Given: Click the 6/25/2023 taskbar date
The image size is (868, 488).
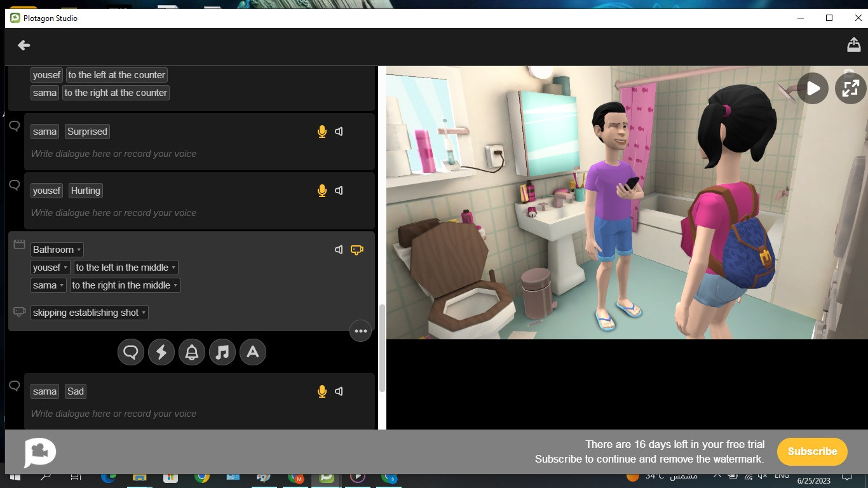Looking at the screenshot, I should point(813,481).
